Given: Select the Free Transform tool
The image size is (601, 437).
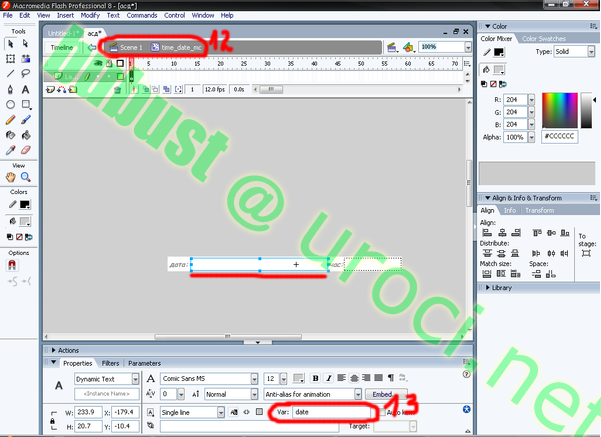Looking at the screenshot, I should pos(10,59).
